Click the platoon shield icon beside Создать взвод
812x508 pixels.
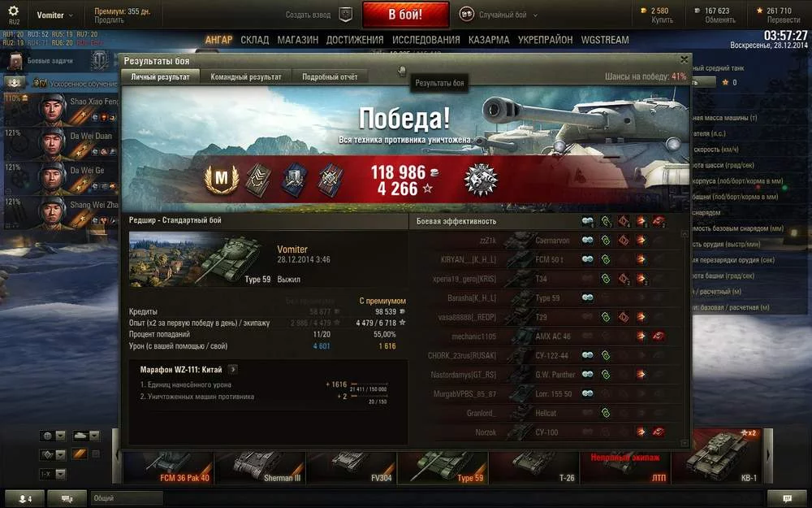pos(345,15)
